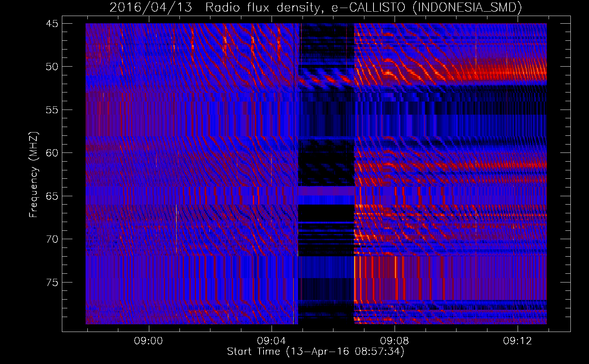Click the 70 frequency tick label
Viewport: 589px width, 364px height.
pos(52,240)
